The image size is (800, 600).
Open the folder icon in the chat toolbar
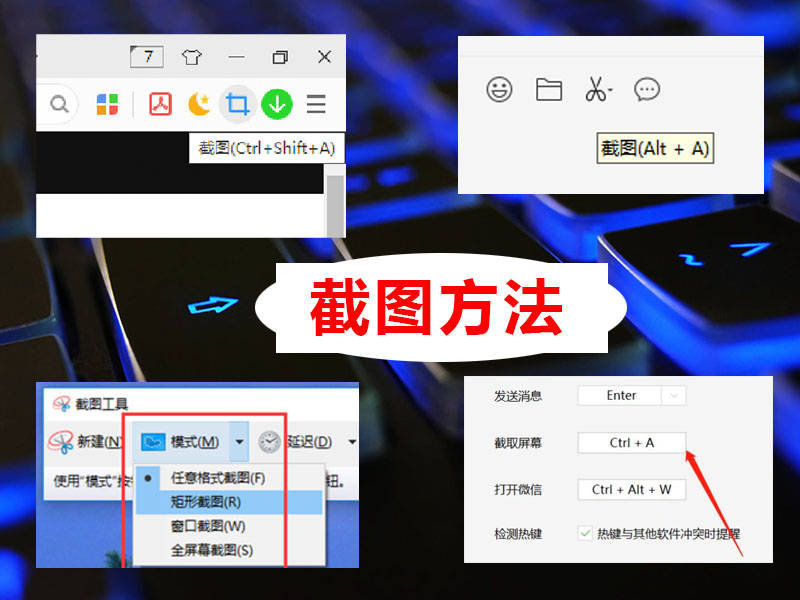click(x=548, y=89)
